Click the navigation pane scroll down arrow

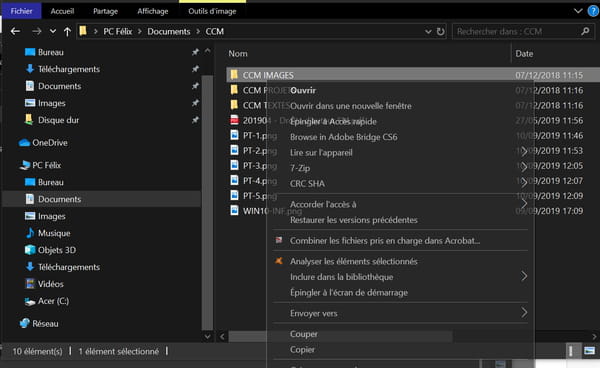click(207, 337)
